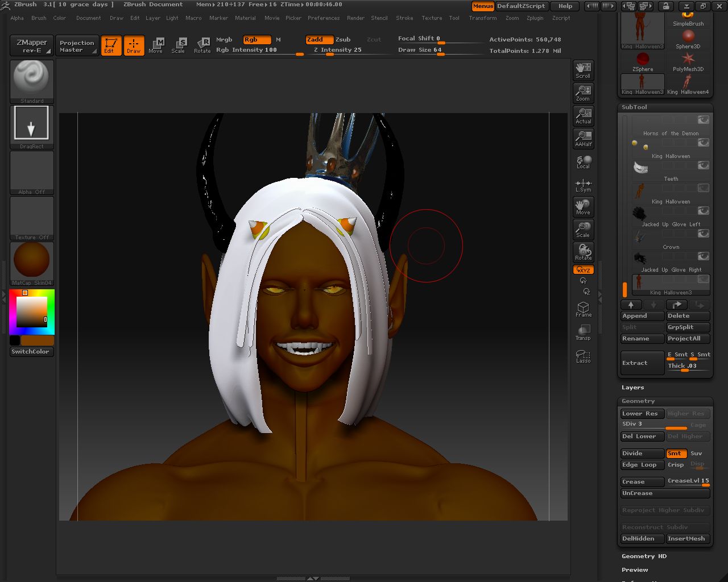
Task: Open the Zplugin menu
Action: (x=535, y=18)
